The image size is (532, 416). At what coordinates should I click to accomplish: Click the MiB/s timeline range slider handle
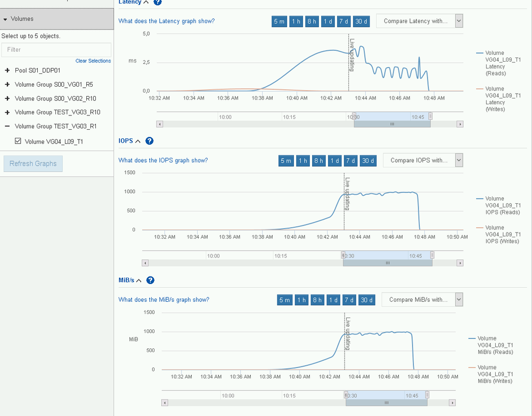(387, 403)
